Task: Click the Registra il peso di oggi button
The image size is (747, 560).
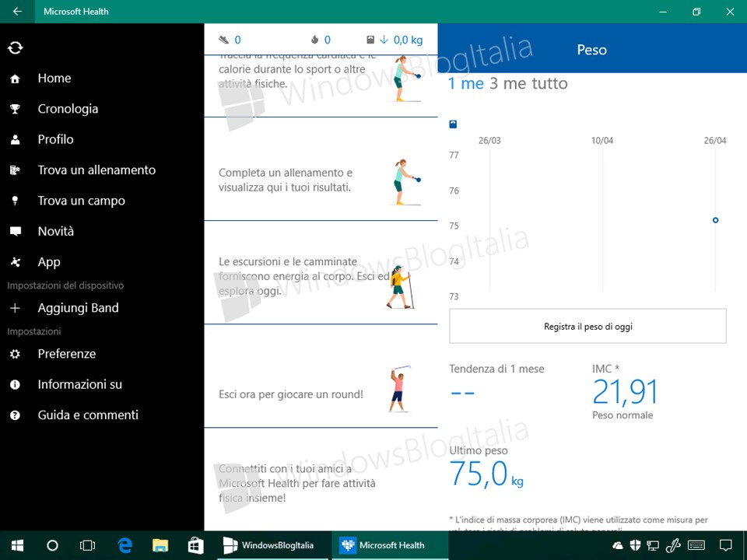Action: point(588,326)
